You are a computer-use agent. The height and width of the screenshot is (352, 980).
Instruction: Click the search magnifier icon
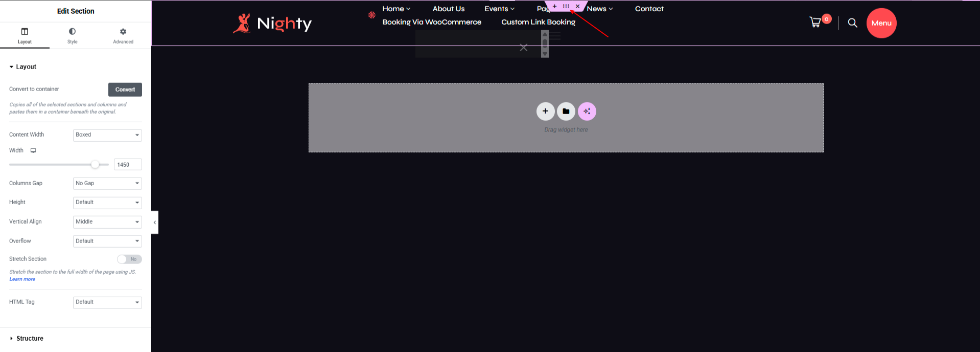click(x=852, y=23)
